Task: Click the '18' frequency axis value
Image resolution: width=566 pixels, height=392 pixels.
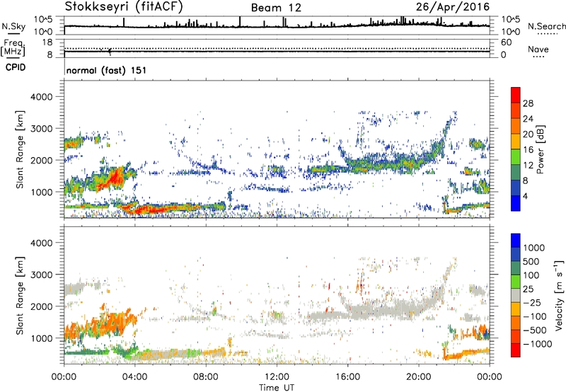Action: (x=47, y=42)
